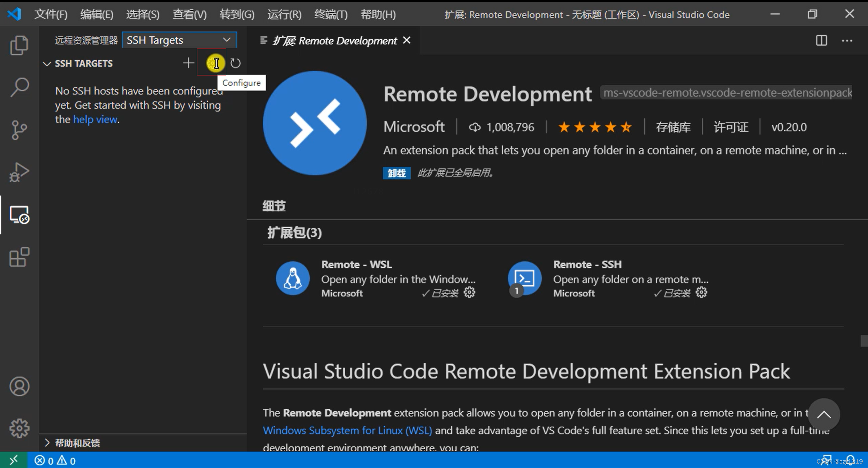
Task: Open the 终端(T) menu
Action: pyautogui.click(x=331, y=15)
